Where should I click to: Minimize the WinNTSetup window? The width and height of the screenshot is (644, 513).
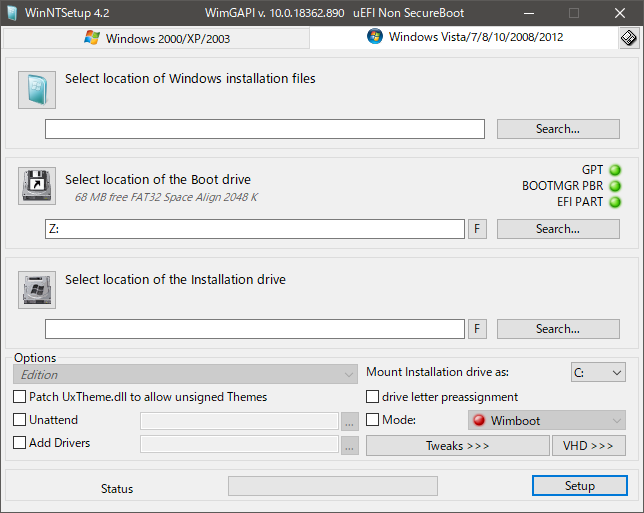pyautogui.click(x=529, y=13)
